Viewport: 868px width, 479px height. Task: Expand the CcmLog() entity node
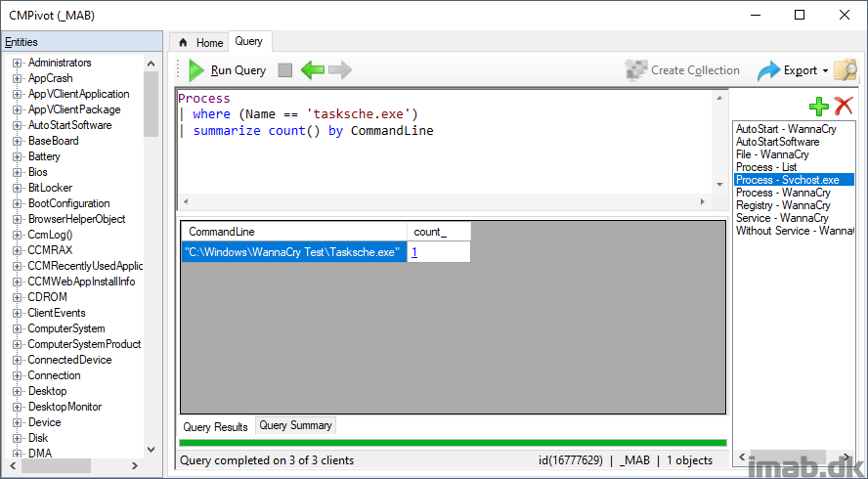(17, 236)
